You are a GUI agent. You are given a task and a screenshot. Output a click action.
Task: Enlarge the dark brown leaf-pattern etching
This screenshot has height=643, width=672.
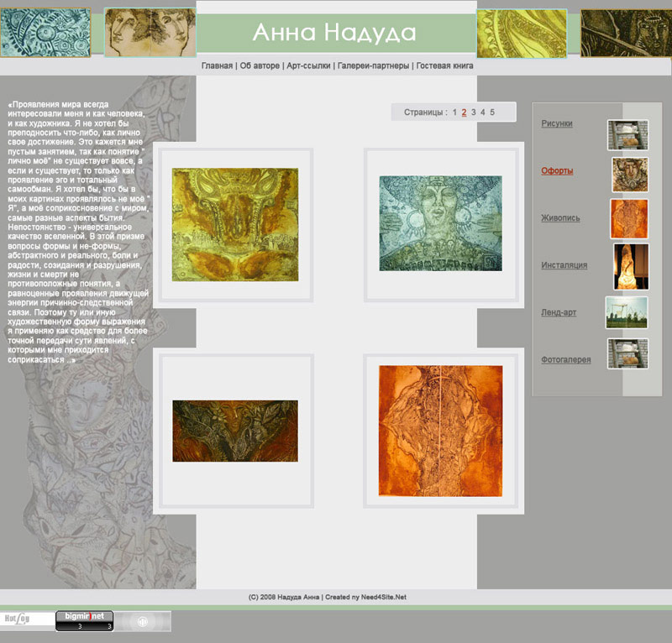point(235,431)
